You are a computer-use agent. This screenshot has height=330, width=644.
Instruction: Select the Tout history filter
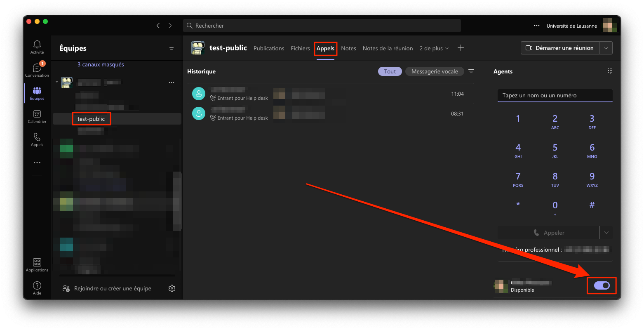tap(390, 71)
